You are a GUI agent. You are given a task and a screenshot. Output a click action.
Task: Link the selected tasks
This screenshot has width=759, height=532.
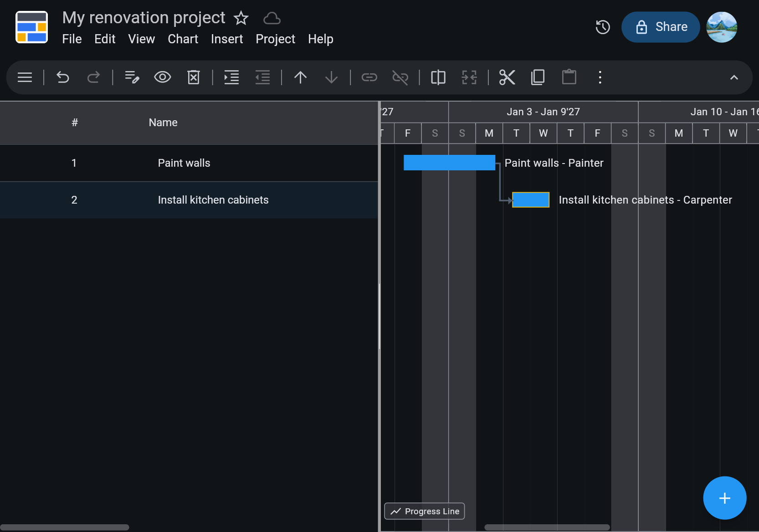click(x=369, y=77)
